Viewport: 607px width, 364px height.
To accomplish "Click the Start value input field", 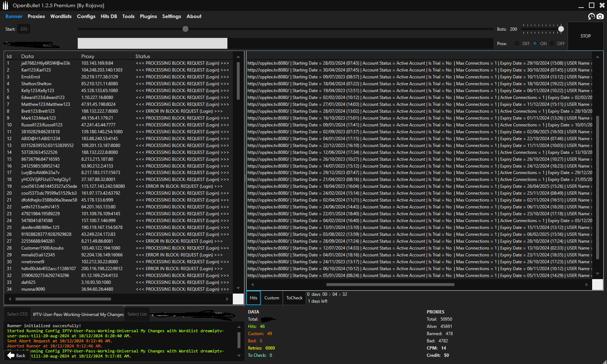I will pos(24,29).
